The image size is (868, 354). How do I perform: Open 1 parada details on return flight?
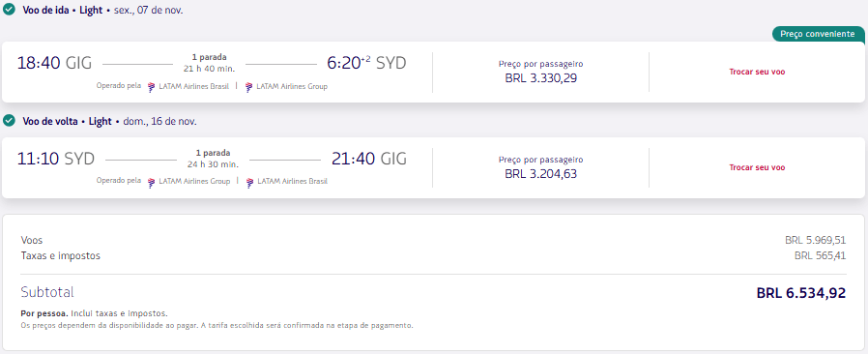pyautogui.click(x=213, y=153)
